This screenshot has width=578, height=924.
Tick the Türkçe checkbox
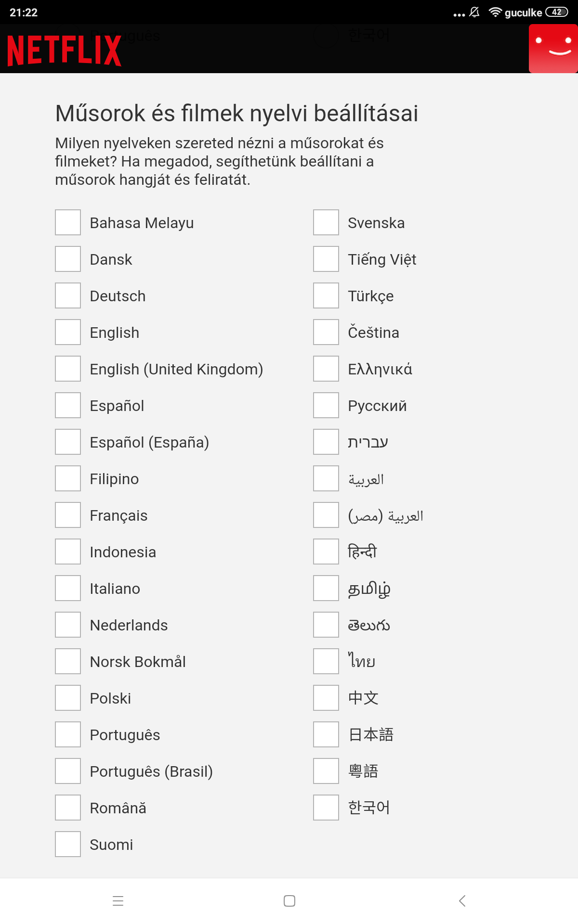click(326, 295)
